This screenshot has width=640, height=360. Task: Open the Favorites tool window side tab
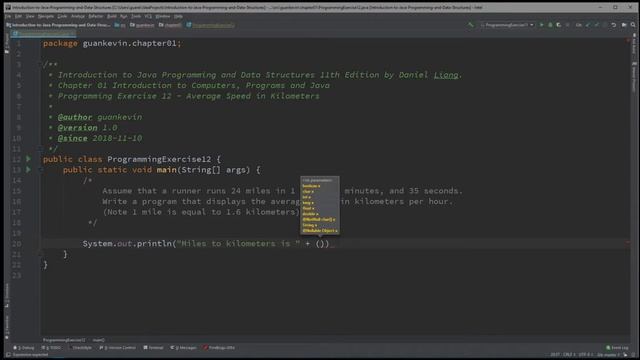point(7,327)
